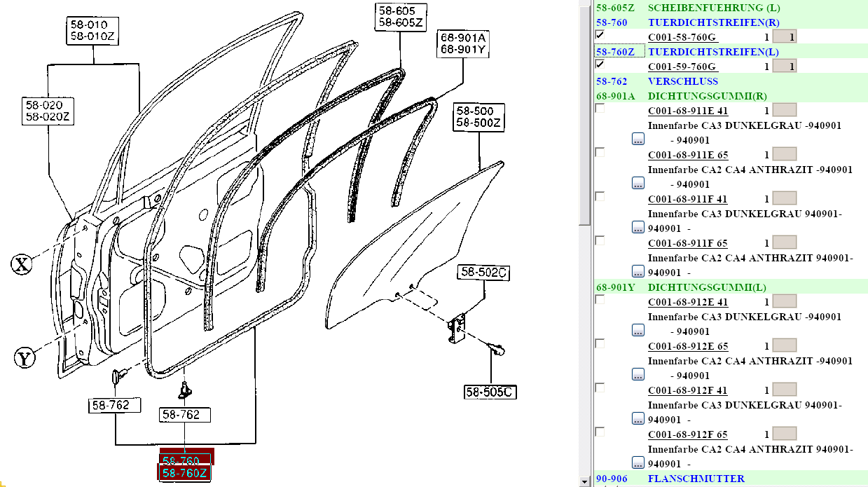Open details button below C001-68-911F 41
Screen dimensions: 868x487
point(638,227)
